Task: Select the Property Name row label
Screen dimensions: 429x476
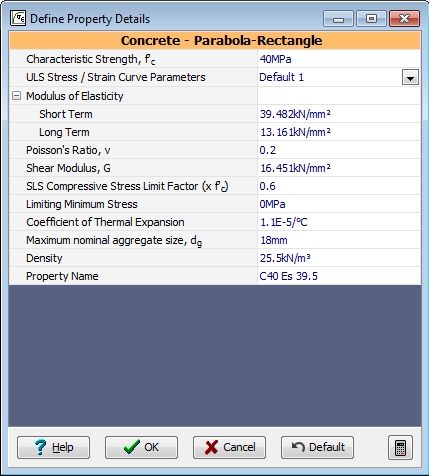Action: pos(62,276)
